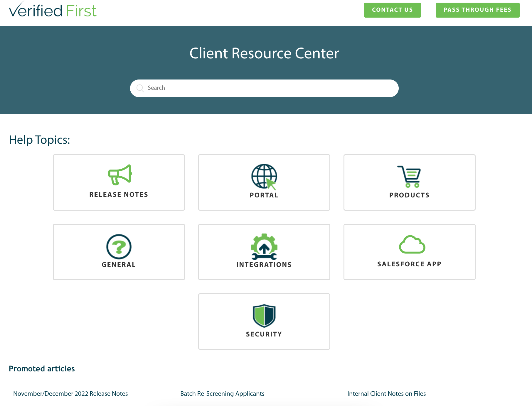Screen dimensions: 532x406
Task: Select the Portal help topic card
Action: [264, 182]
